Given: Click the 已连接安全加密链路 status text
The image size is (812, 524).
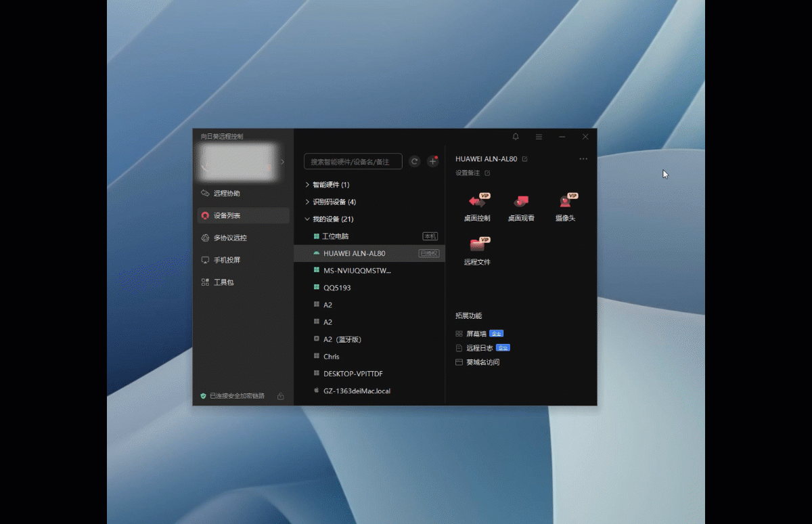Looking at the screenshot, I should [x=237, y=396].
